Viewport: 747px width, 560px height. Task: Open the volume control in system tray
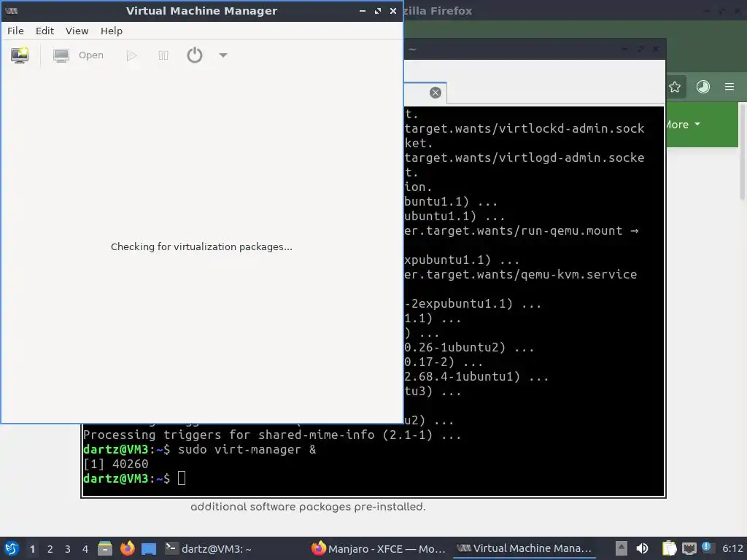pos(642,548)
